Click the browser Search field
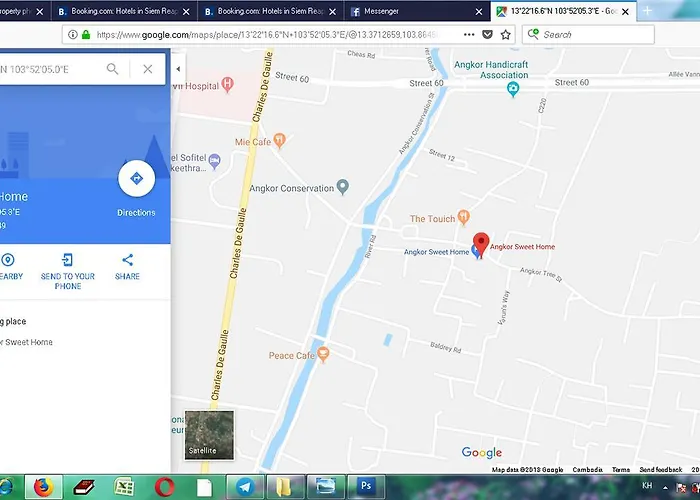 click(x=588, y=34)
